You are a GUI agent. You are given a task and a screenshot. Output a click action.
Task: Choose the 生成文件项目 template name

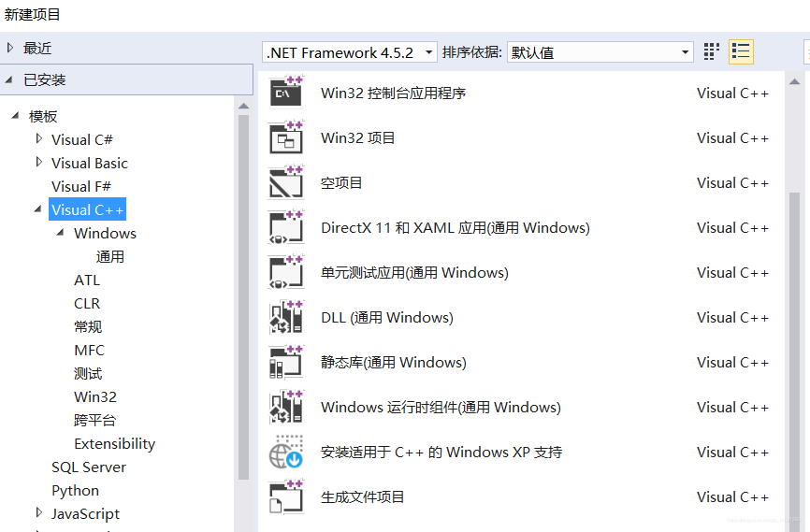(362, 497)
